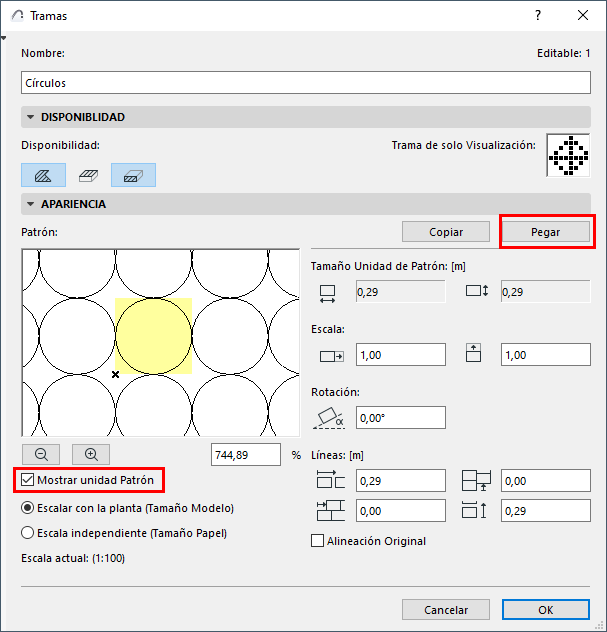The width and height of the screenshot is (607, 632).
Task: Collapse the DISPONIBLIDAD section
Action: [x=30, y=117]
